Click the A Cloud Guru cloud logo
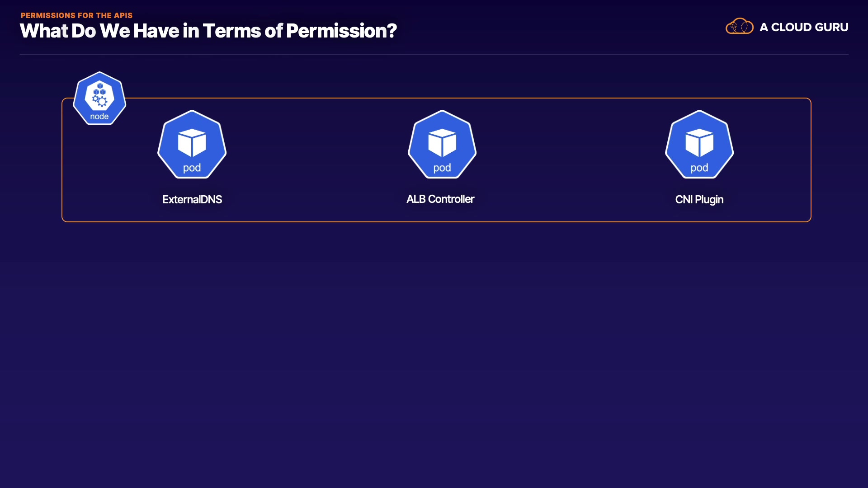Image resolution: width=868 pixels, height=488 pixels. pos(739,27)
